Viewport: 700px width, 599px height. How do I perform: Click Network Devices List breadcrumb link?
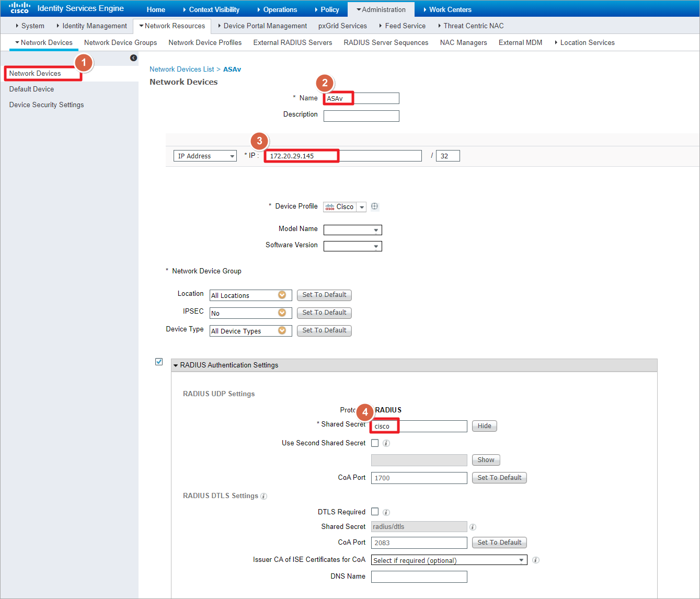pyautogui.click(x=181, y=69)
